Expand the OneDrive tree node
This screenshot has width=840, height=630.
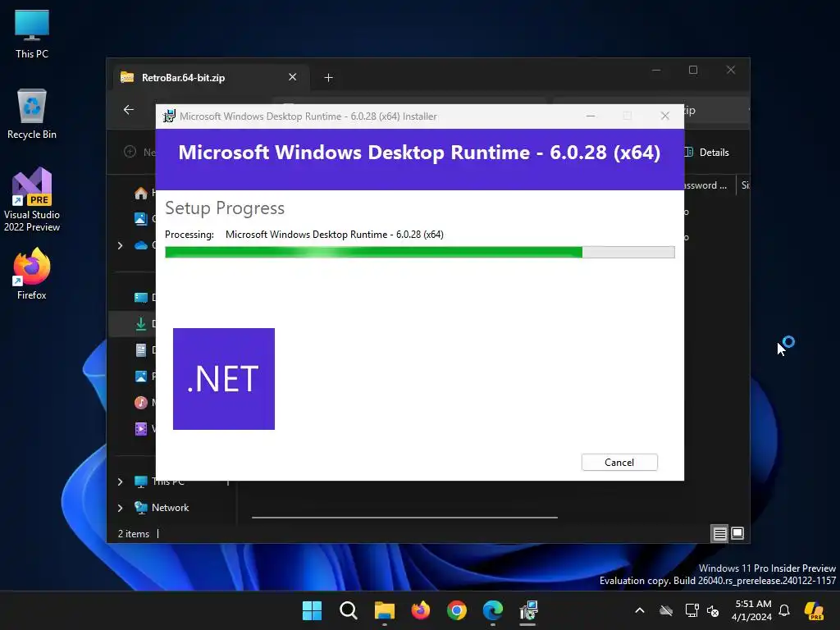tap(120, 245)
